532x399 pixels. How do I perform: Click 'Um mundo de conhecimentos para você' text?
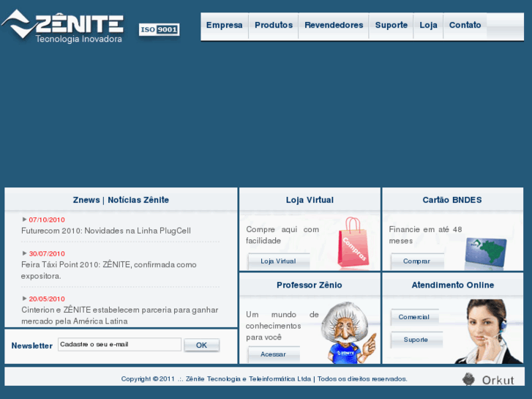(x=282, y=326)
